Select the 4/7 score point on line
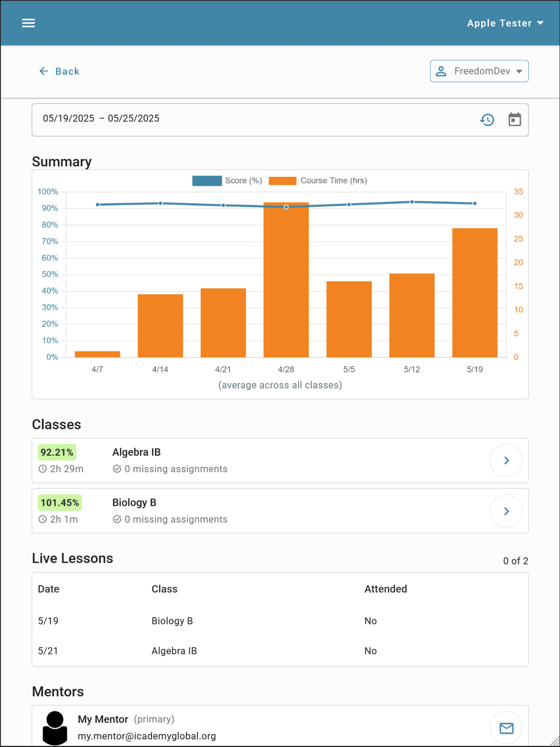This screenshot has width=560, height=747. (97, 205)
